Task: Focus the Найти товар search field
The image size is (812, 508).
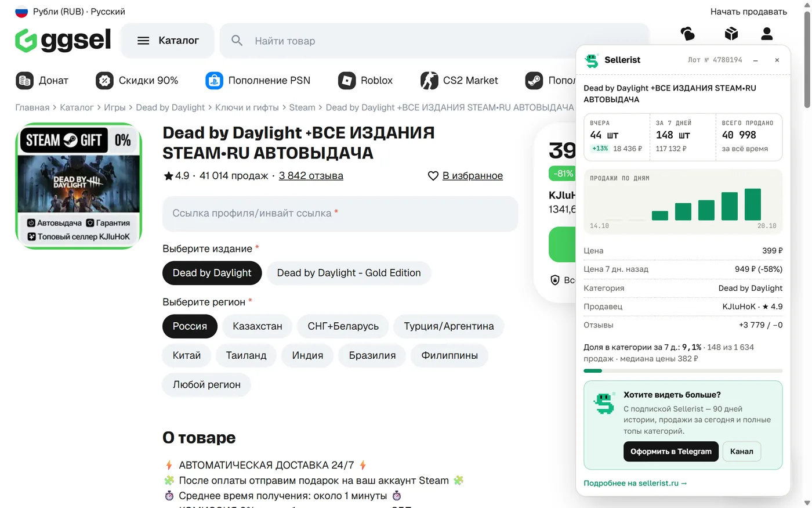Action: [435, 41]
